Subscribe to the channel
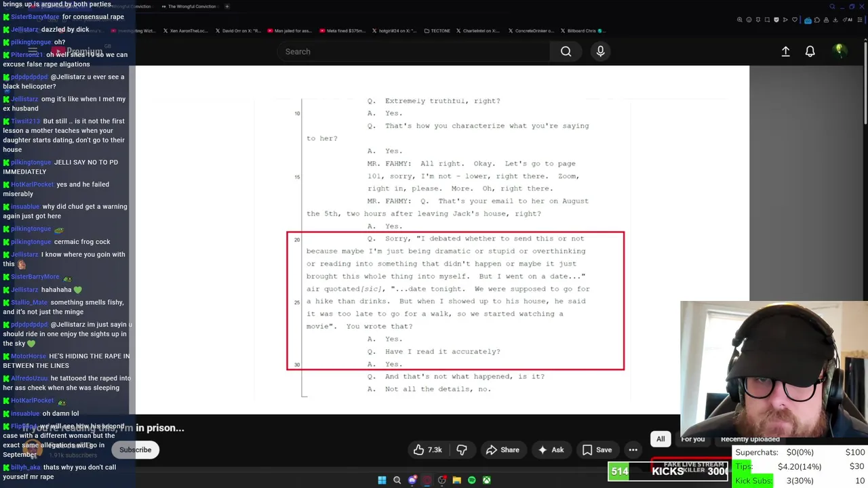The image size is (868, 488). (136, 450)
